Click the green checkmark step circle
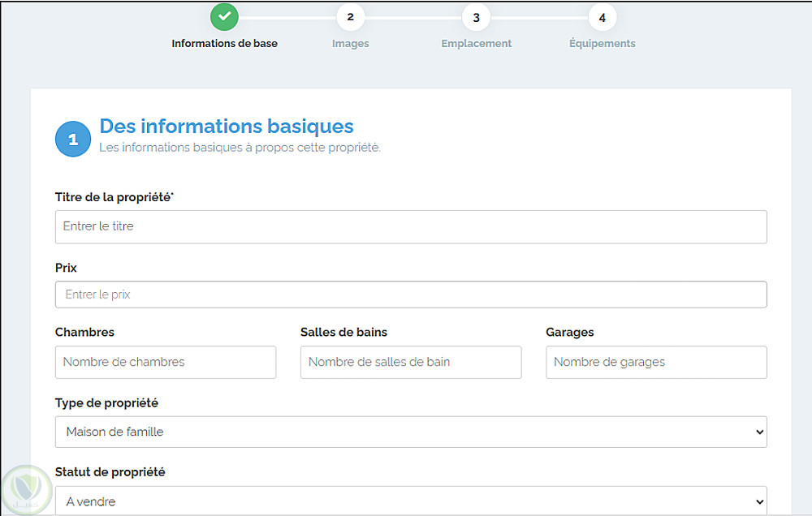This screenshot has height=516, width=812. tap(225, 17)
